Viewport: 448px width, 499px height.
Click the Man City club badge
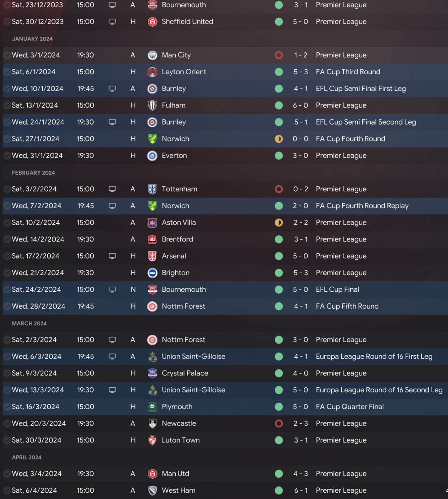(x=152, y=55)
